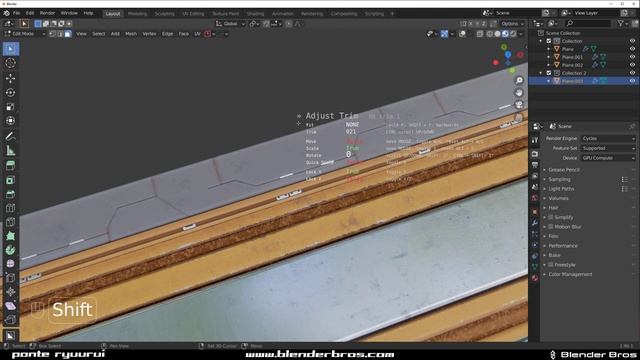The image size is (640, 360).
Task: Click the View Layer name field
Action: [x=597, y=13]
